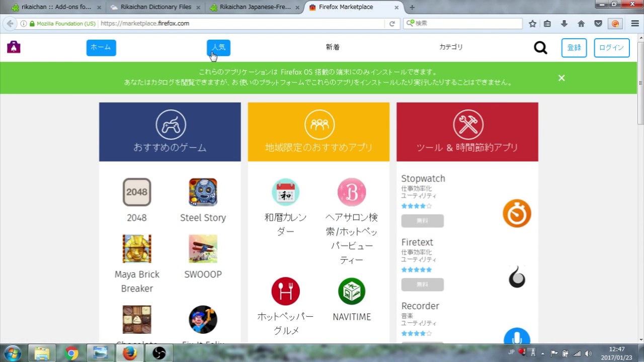Image resolution: width=644 pixels, height=362 pixels.
Task: Click the tools hammer and wrench icon
Action: pyautogui.click(x=468, y=124)
